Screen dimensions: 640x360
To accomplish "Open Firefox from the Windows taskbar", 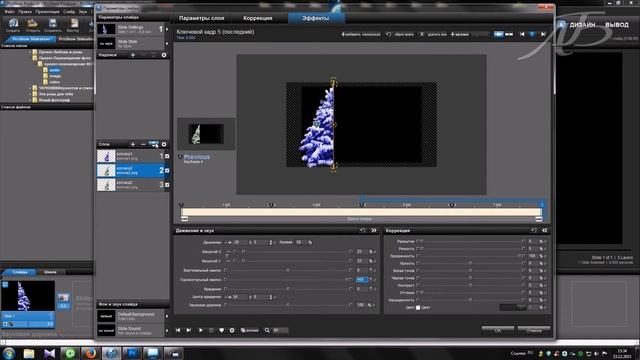I will point(90,353).
